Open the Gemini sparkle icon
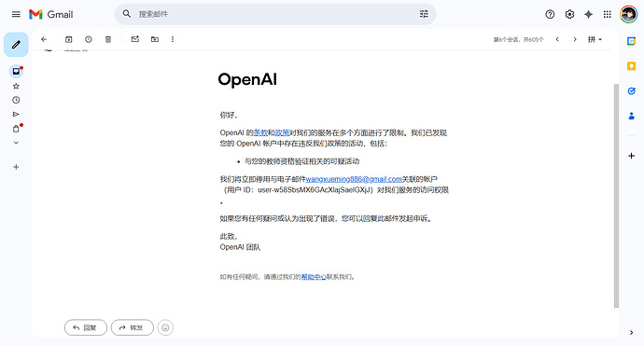644x345 pixels. pyautogui.click(x=589, y=14)
